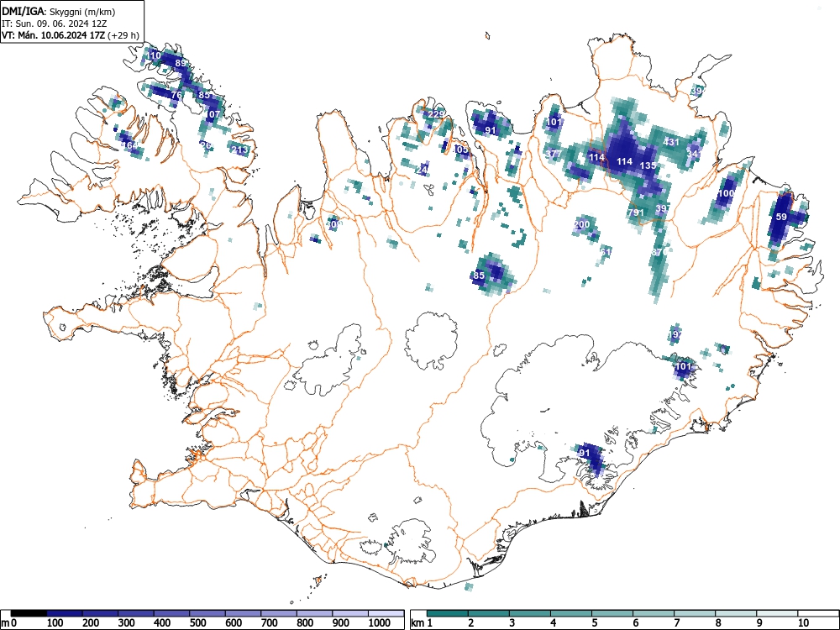Select the IT: Sun. 09. 06. 2024 12Z line
The height and width of the screenshot is (630, 840).
[55, 24]
